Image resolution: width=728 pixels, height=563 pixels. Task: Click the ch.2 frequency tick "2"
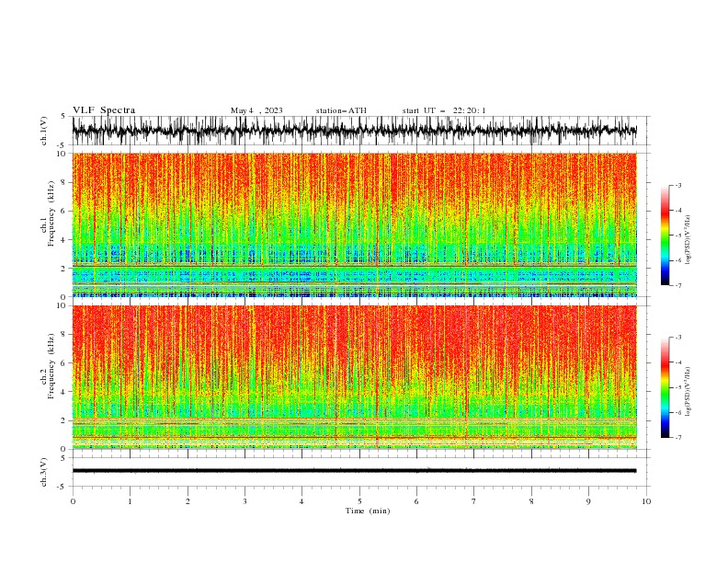click(64, 420)
